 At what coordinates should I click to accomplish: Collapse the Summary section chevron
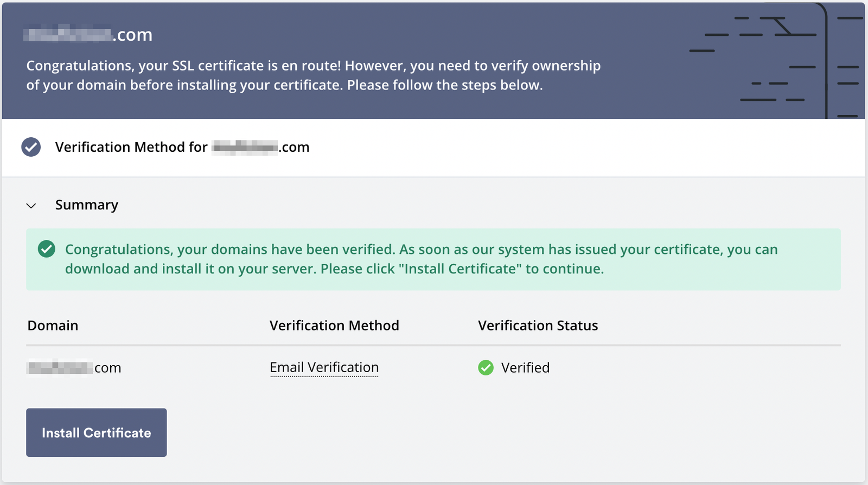click(x=31, y=206)
